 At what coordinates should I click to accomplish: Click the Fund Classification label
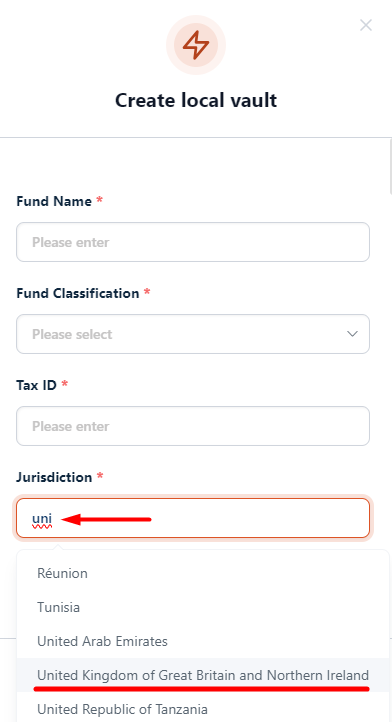click(78, 293)
